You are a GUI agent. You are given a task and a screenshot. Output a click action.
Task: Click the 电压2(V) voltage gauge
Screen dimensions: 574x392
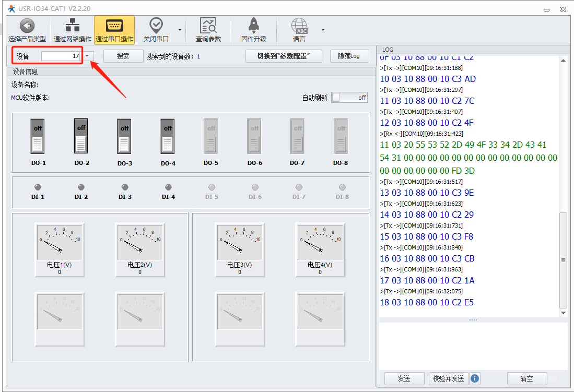[140, 250]
